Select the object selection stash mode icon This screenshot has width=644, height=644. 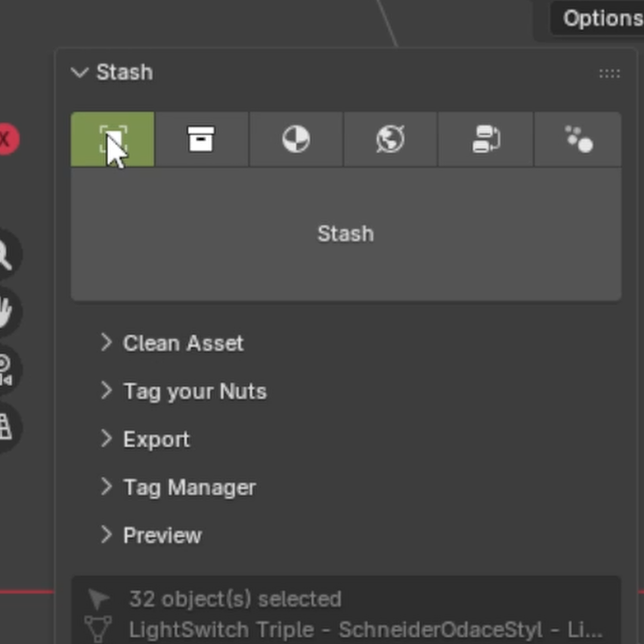[113, 139]
